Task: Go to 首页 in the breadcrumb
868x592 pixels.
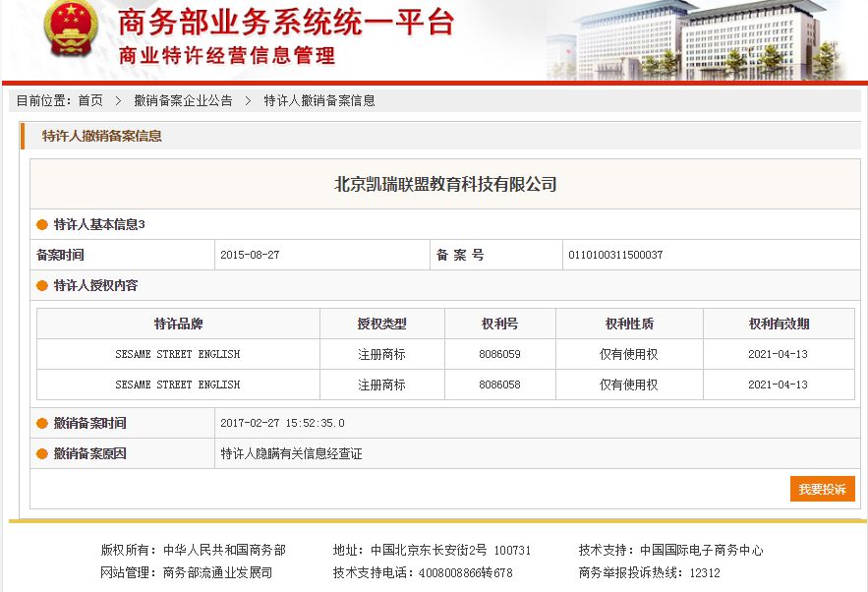Action: click(x=90, y=100)
